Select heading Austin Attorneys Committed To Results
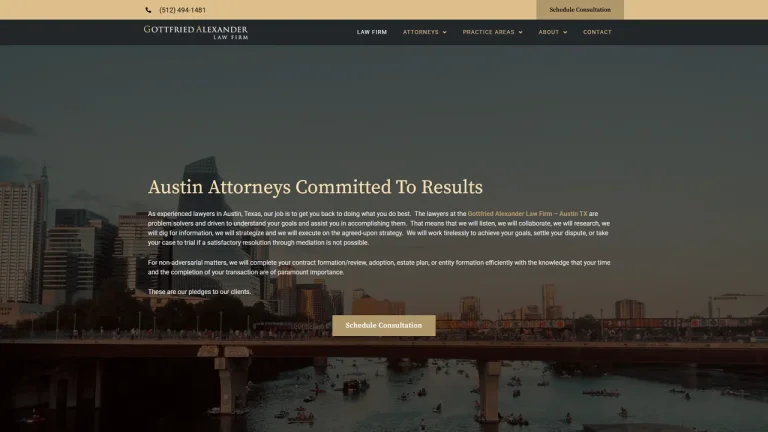The width and height of the screenshot is (768, 432). (315, 187)
